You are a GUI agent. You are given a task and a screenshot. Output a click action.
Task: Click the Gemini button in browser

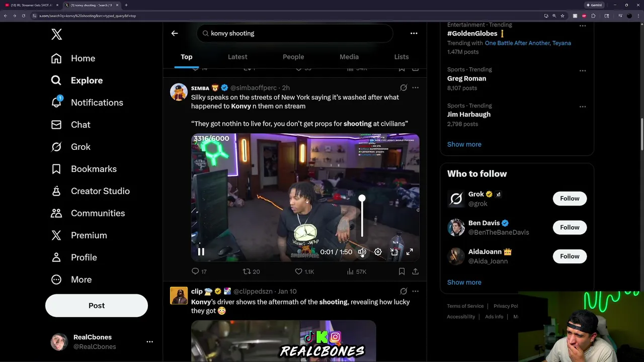tap(594, 5)
